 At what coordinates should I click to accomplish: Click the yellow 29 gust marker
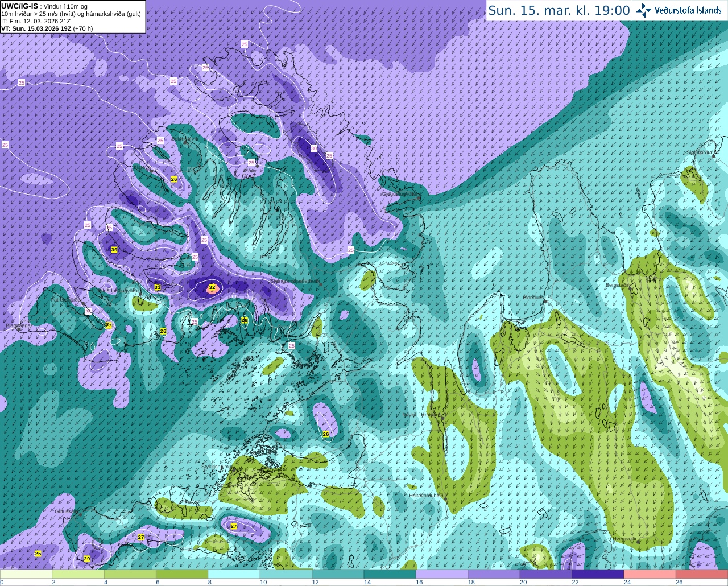(x=87, y=559)
